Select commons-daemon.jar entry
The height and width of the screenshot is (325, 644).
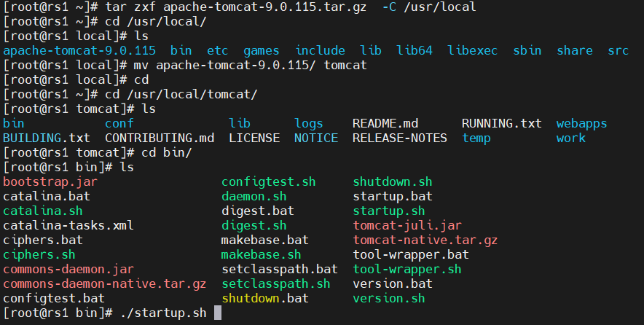coord(68,269)
